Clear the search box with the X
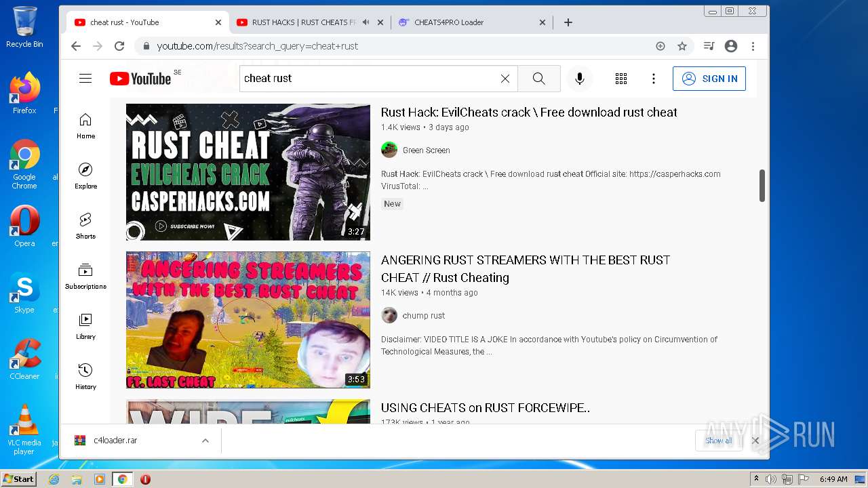This screenshot has height=488, width=868. (505, 79)
